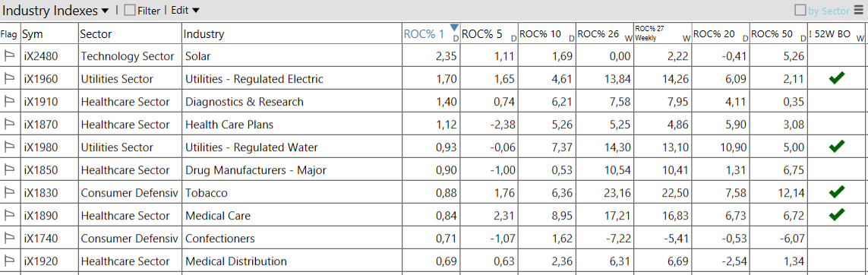Click the 52W BO checkmark for Regulated Water

tap(836, 146)
